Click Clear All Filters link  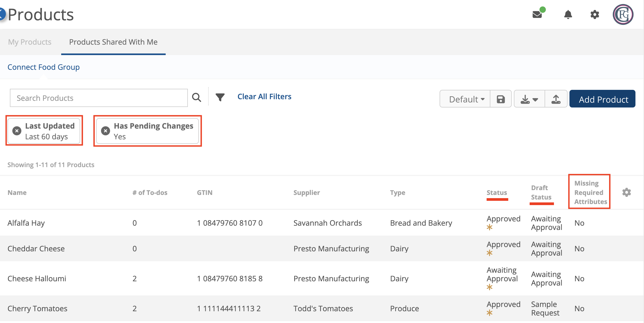point(264,97)
